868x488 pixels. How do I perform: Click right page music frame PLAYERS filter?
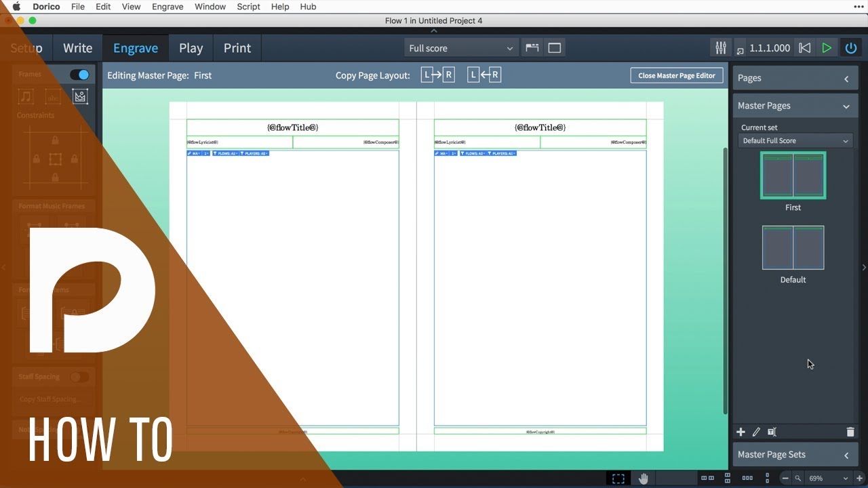[501, 154]
